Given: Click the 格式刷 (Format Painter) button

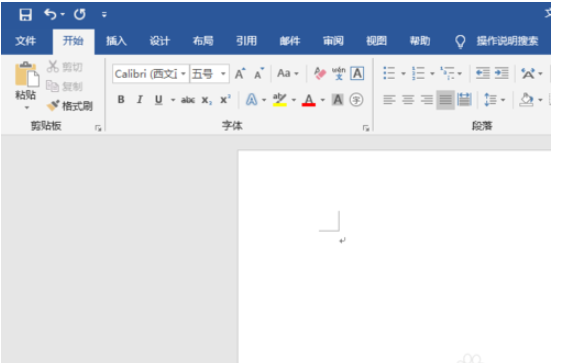Looking at the screenshot, I should pos(70,106).
